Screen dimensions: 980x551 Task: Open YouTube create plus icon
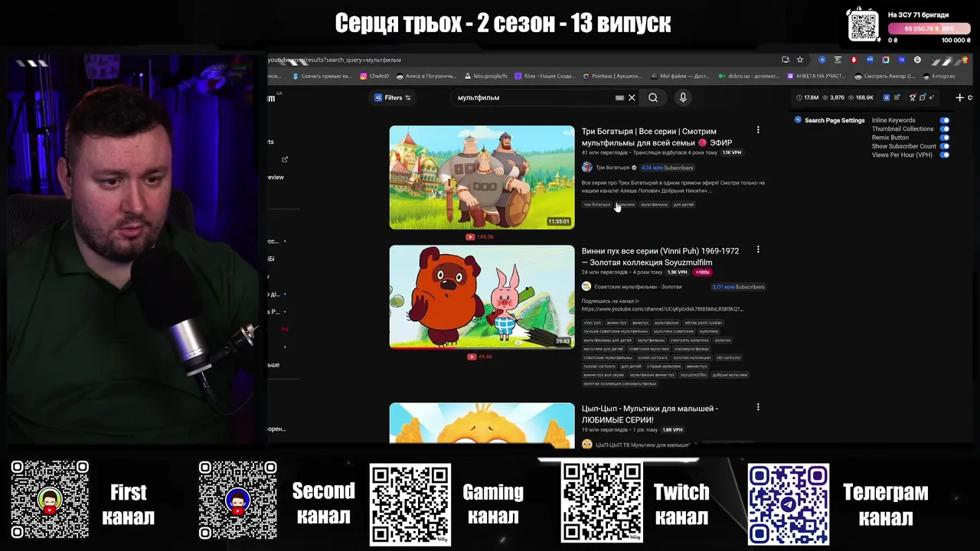(959, 97)
